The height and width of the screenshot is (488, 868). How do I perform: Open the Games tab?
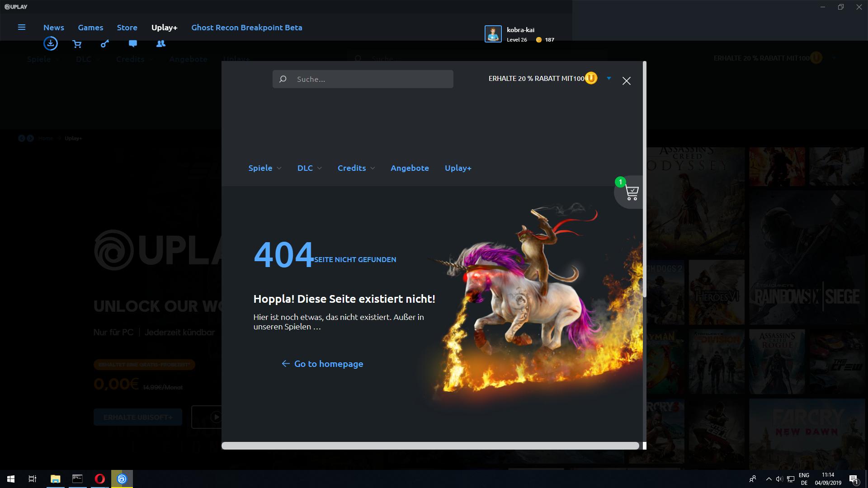tap(90, 28)
